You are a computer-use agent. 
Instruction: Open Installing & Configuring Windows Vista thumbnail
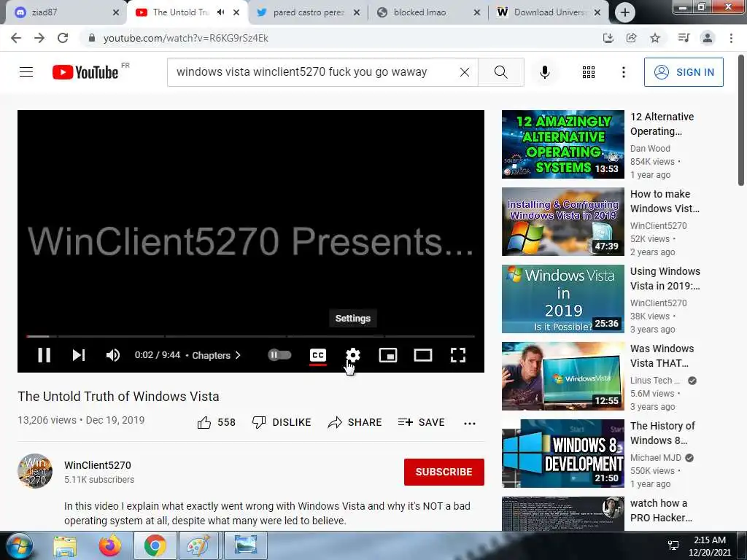pyautogui.click(x=562, y=222)
